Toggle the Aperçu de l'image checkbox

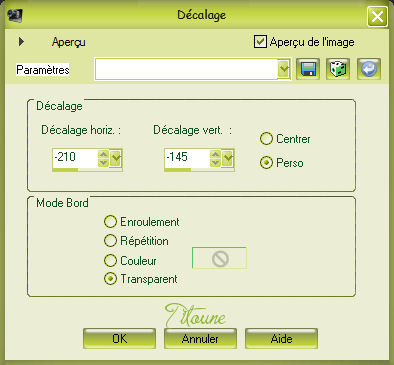(x=260, y=42)
